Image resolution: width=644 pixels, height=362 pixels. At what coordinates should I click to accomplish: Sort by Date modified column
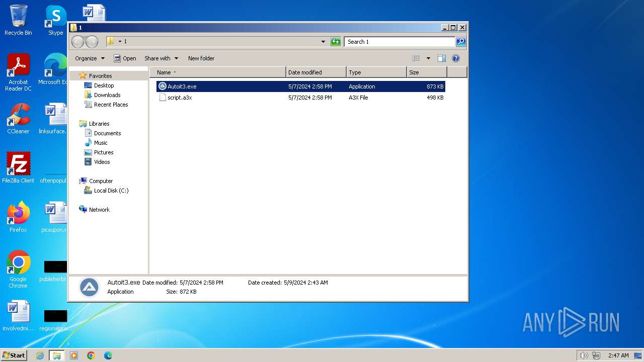point(316,72)
